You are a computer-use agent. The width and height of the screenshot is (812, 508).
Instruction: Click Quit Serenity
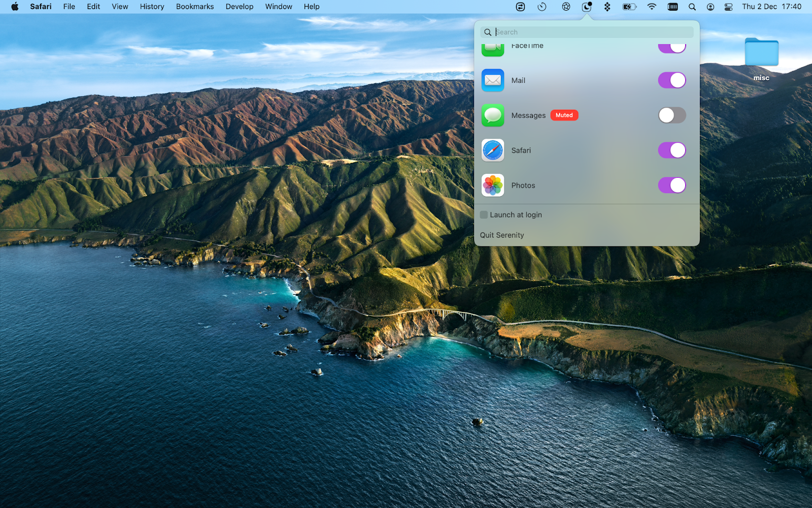(x=502, y=235)
